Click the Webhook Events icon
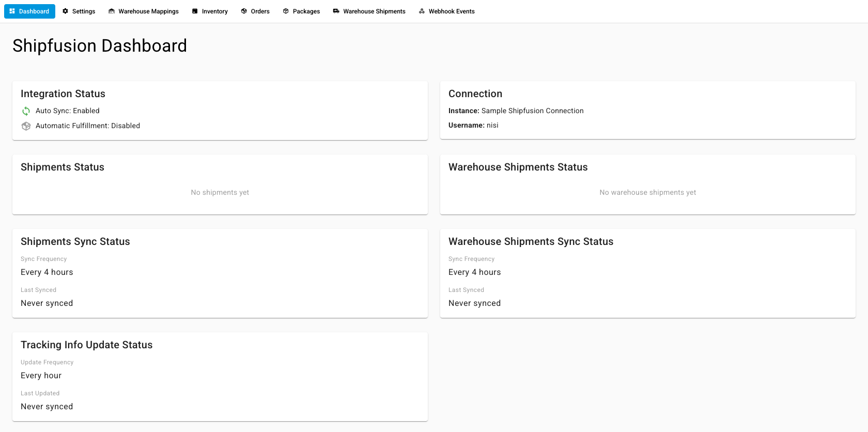This screenshot has width=868, height=432. coord(422,11)
